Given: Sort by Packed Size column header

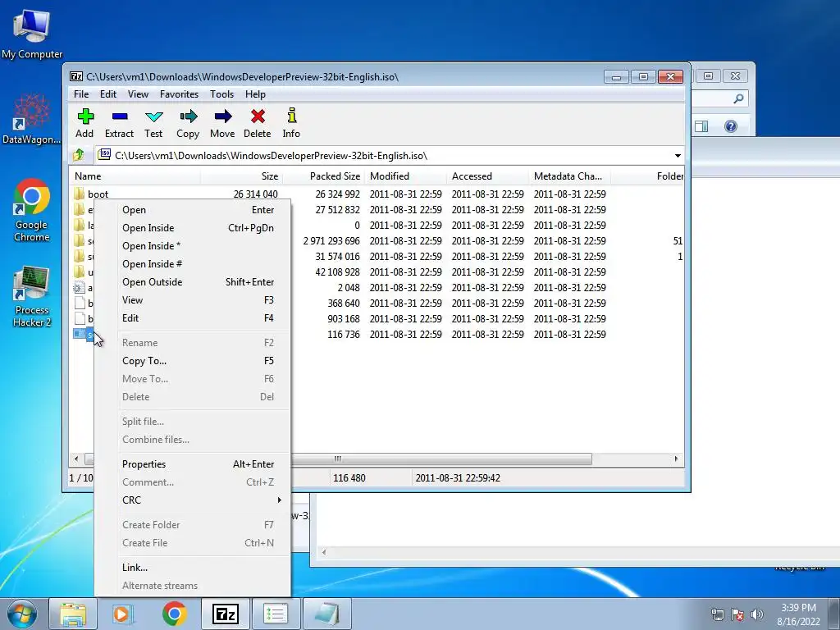Looking at the screenshot, I should [x=323, y=176].
